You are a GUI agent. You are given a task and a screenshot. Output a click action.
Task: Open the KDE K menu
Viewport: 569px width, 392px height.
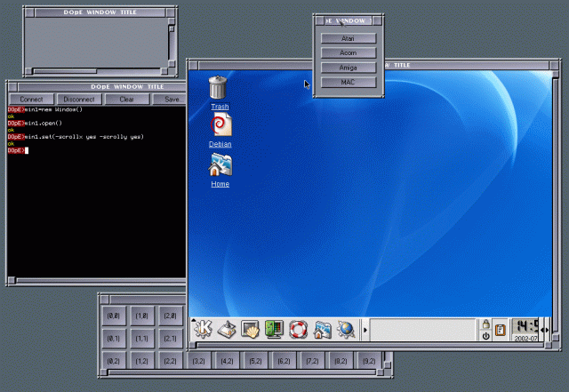(x=204, y=329)
